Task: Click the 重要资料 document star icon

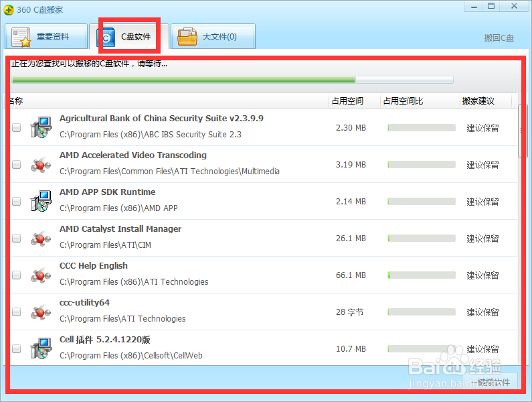Action: (x=21, y=38)
